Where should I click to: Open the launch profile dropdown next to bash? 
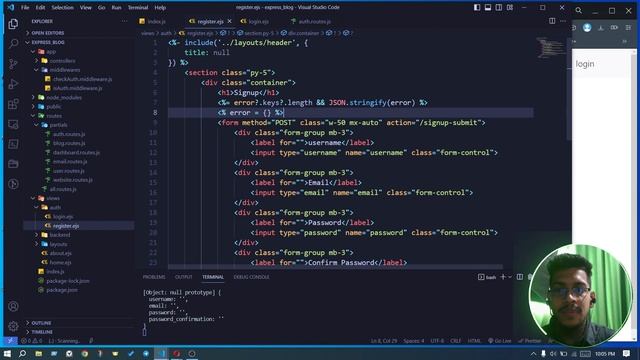click(x=510, y=277)
